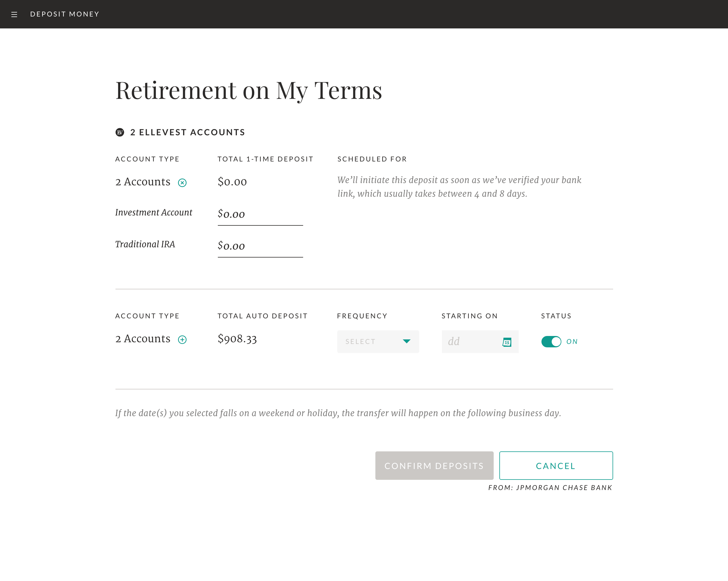Click the From: JPMorgan Chase Bank text
Screen dimensions: 728x581
550,488
